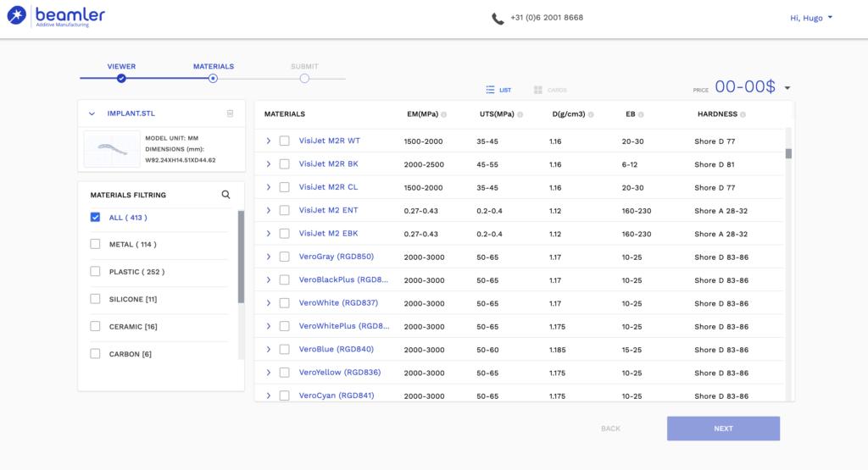This screenshot has width=868, height=470.
Task: Show info tooltip for Hardness column
Action: [743, 114]
